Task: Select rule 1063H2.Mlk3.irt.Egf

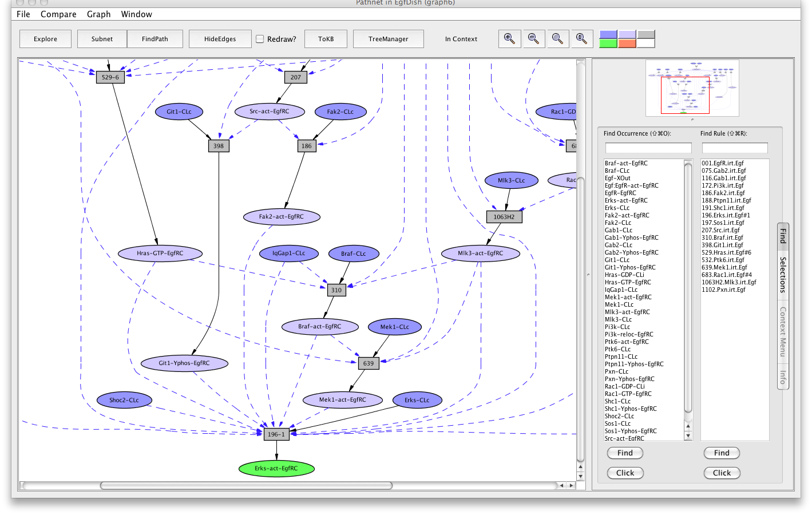Action: tap(729, 282)
